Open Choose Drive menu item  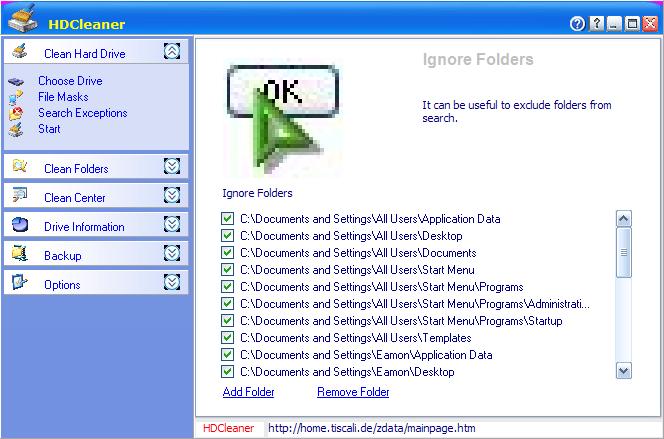pyautogui.click(x=70, y=81)
